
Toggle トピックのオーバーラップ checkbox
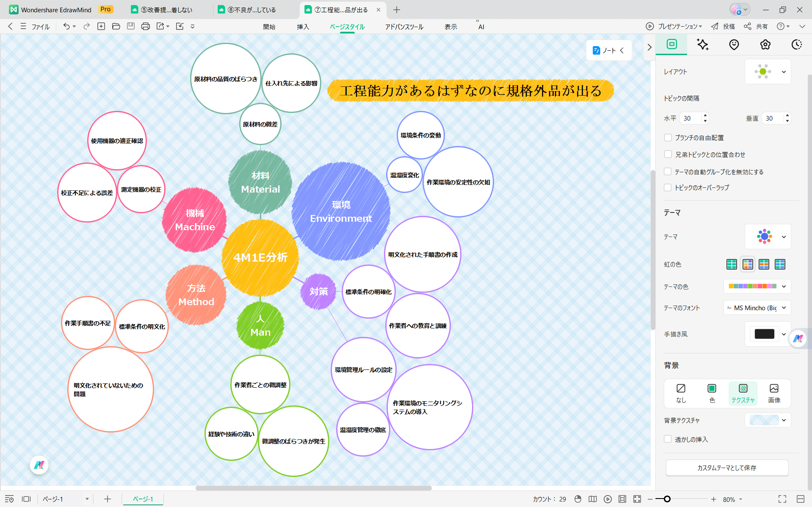(x=668, y=187)
